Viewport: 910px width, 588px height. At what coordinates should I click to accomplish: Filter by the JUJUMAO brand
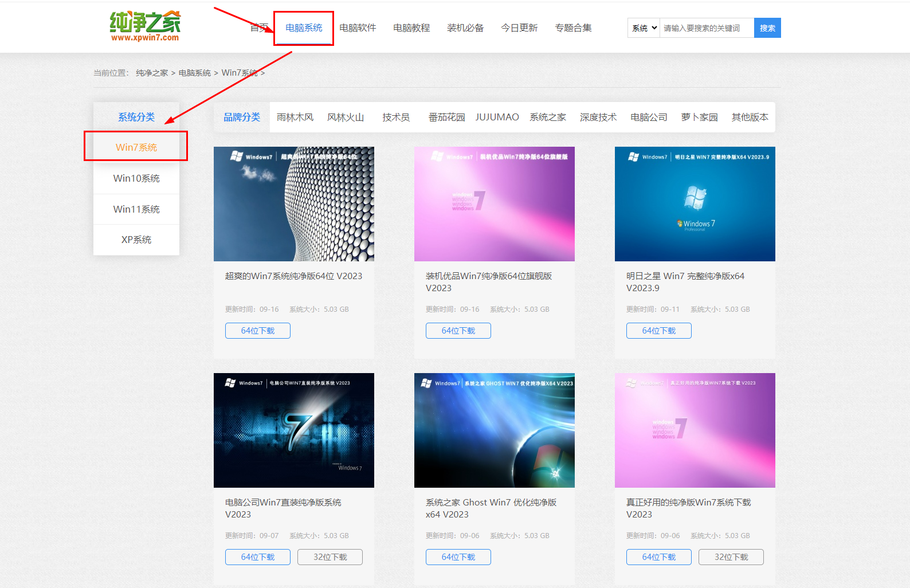click(x=497, y=117)
